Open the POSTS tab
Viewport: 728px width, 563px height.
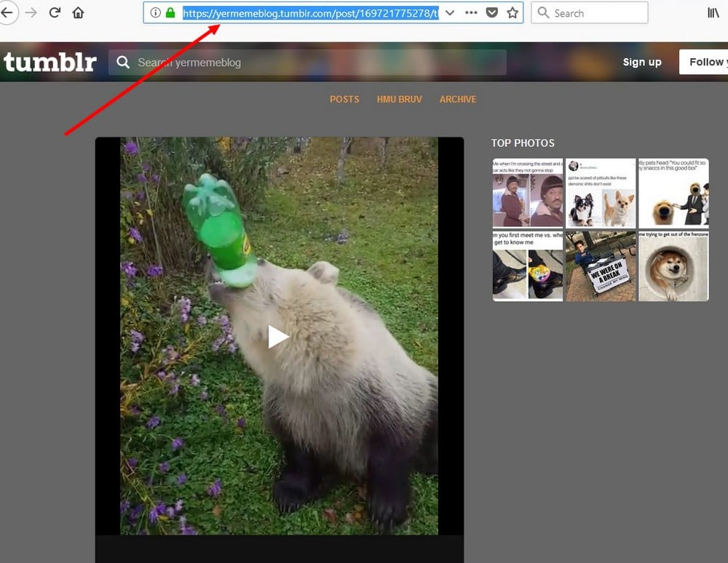tap(344, 99)
